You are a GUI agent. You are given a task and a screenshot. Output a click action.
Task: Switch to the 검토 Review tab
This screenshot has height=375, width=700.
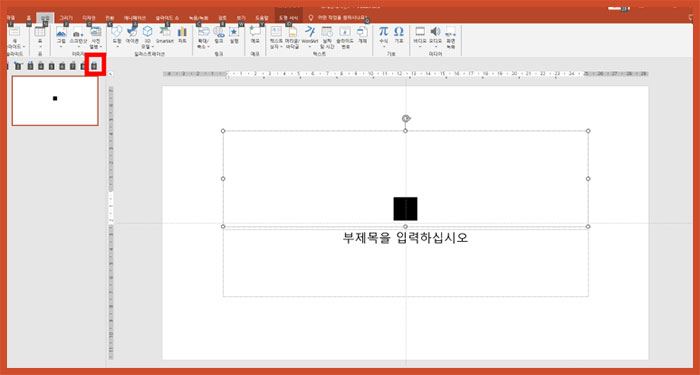tap(222, 18)
